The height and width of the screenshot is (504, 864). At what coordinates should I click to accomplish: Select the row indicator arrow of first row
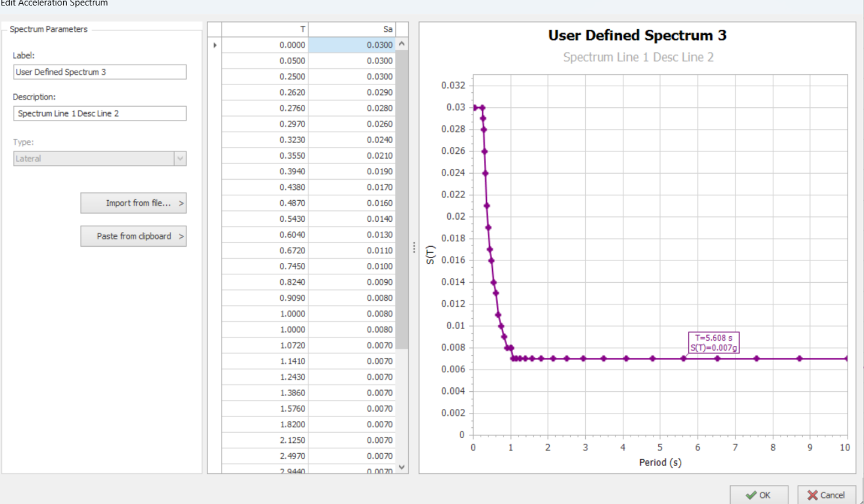click(215, 45)
